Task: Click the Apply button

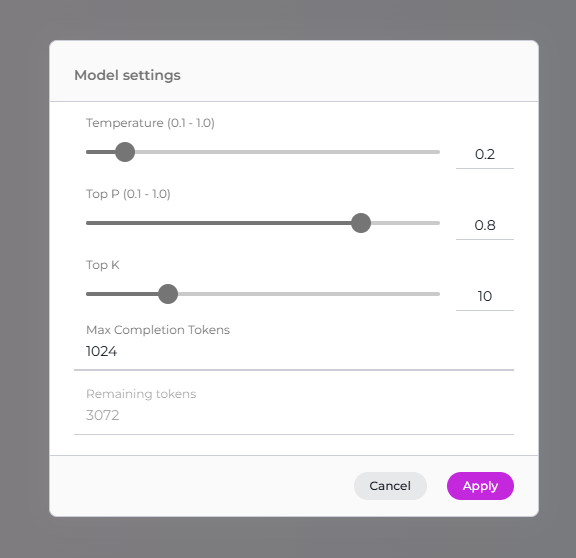Action: 480,486
